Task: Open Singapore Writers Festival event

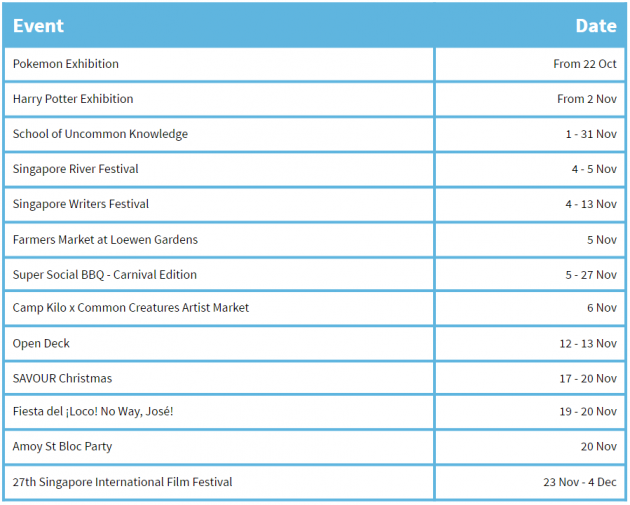Action: tap(81, 204)
